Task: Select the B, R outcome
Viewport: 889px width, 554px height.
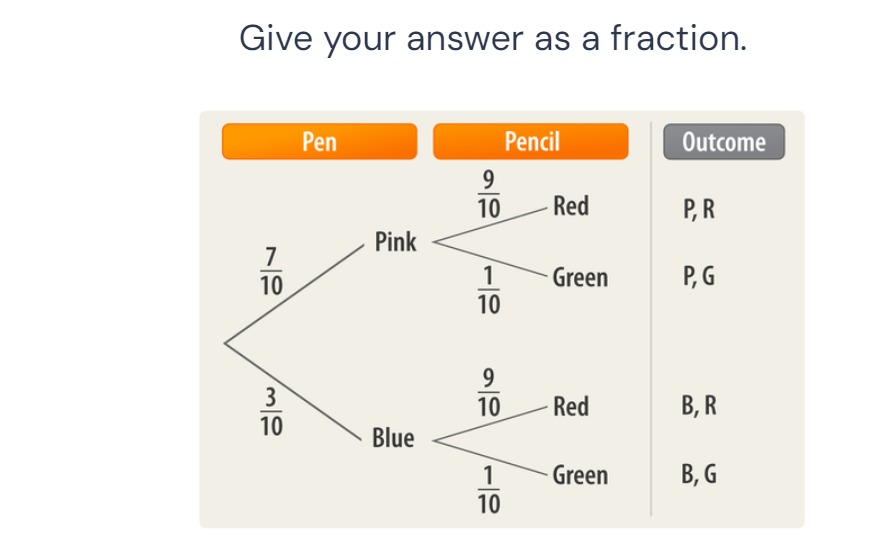Action: click(698, 405)
